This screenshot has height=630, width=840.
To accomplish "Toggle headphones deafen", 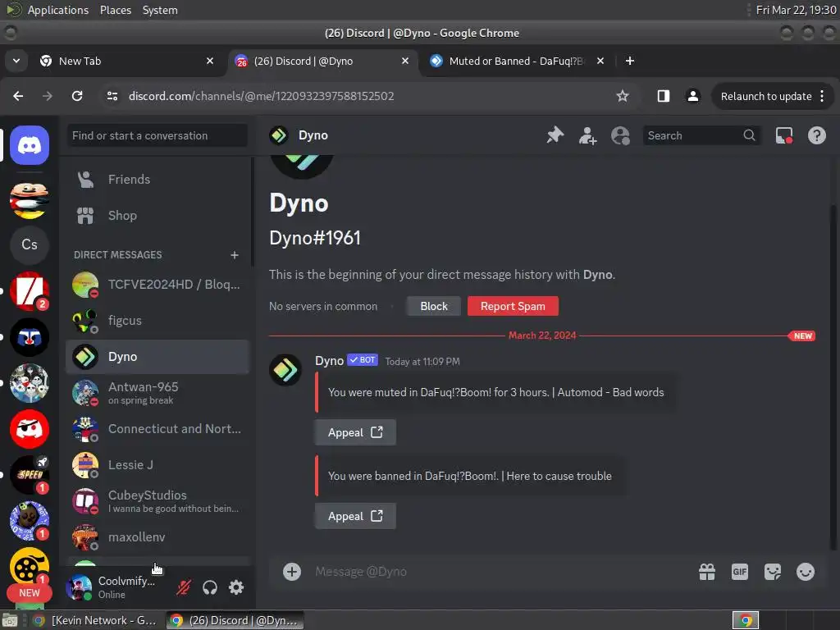I will [x=210, y=587].
